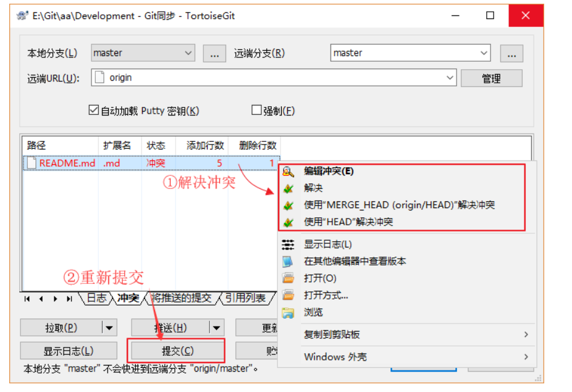Open the remote URL origin dropdown
This screenshot has width=572, height=392.
(x=449, y=78)
